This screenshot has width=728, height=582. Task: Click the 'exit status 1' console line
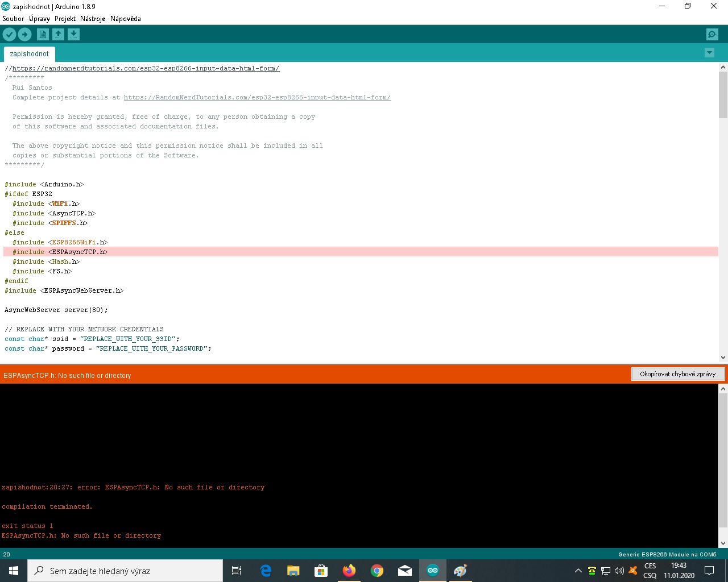point(27,526)
